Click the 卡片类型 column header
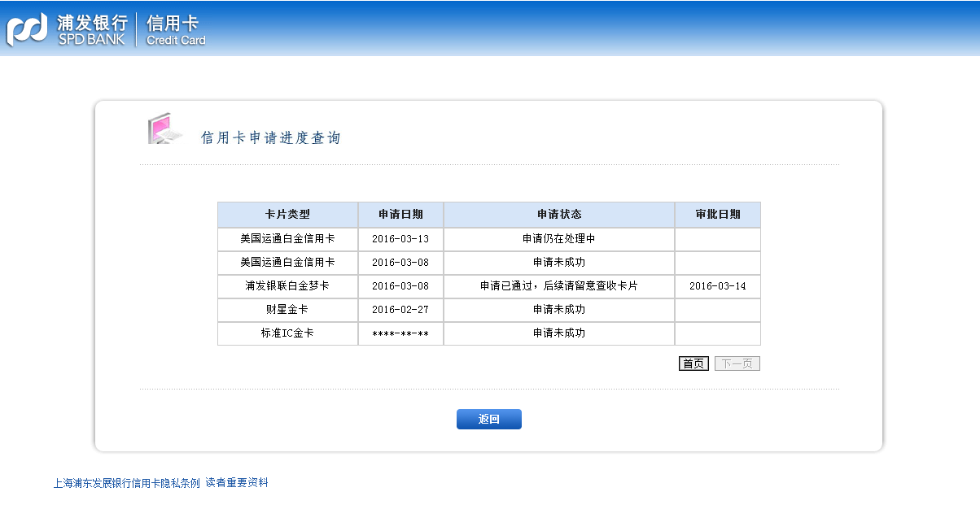Image resolution: width=980 pixels, height=518 pixels. (x=287, y=215)
